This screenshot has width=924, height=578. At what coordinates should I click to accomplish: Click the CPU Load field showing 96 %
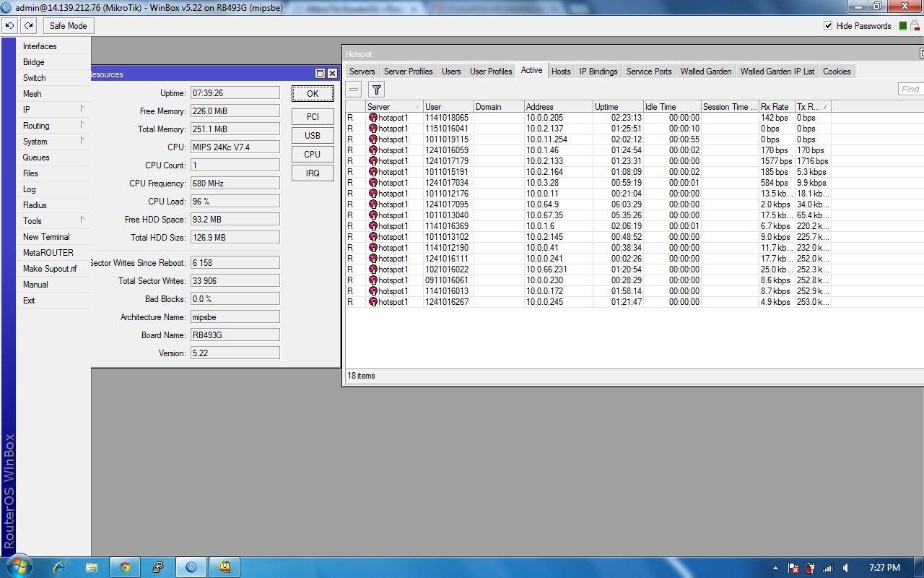[235, 202]
